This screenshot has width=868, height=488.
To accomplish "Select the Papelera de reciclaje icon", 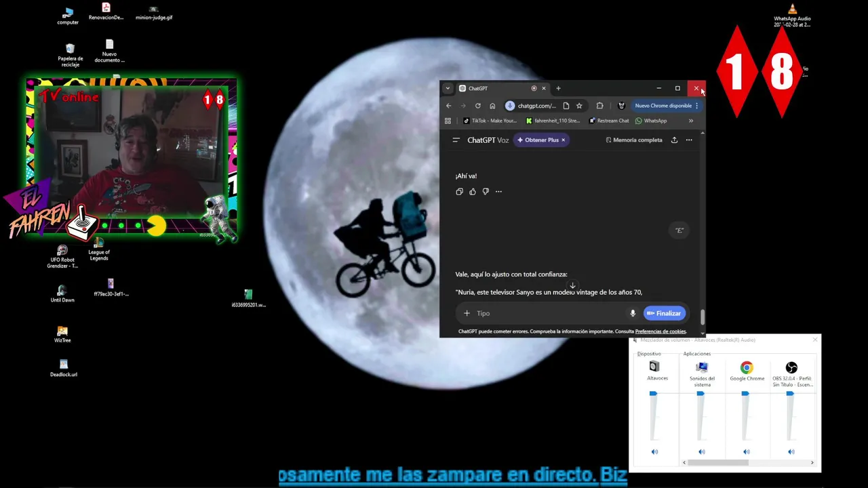I will [70, 55].
